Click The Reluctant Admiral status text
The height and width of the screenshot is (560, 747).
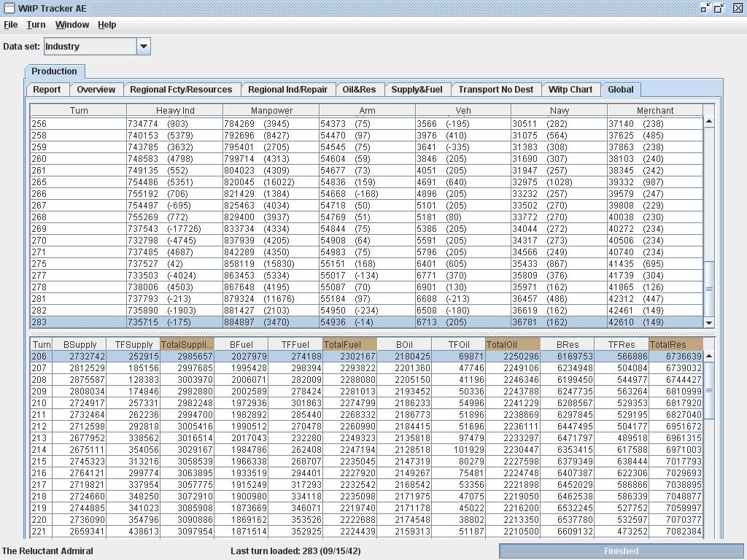pos(47,551)
